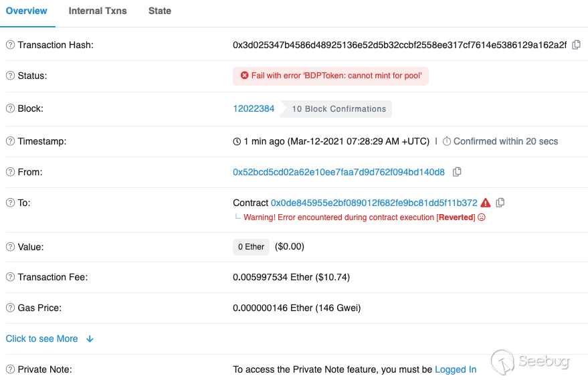Click the help icon beside Transaction Hash
Image resolution: width=588 pixels, height=380 pixels.
(x=10, y=45)
